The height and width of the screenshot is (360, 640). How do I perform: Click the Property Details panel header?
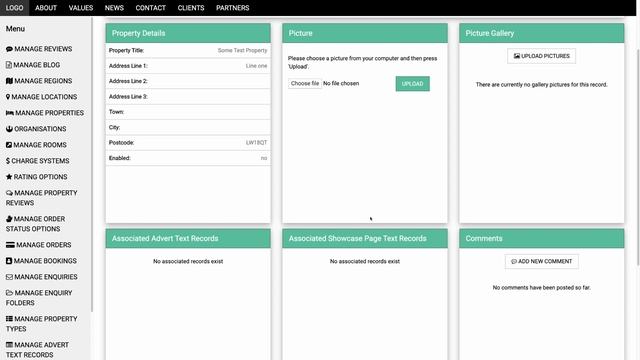point(188,33)
